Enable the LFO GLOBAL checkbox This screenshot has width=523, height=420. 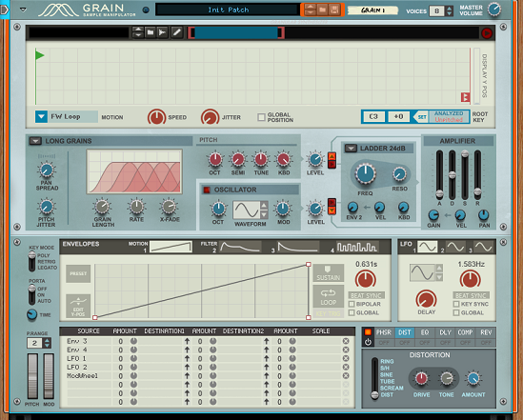click(x=456, y=312)
